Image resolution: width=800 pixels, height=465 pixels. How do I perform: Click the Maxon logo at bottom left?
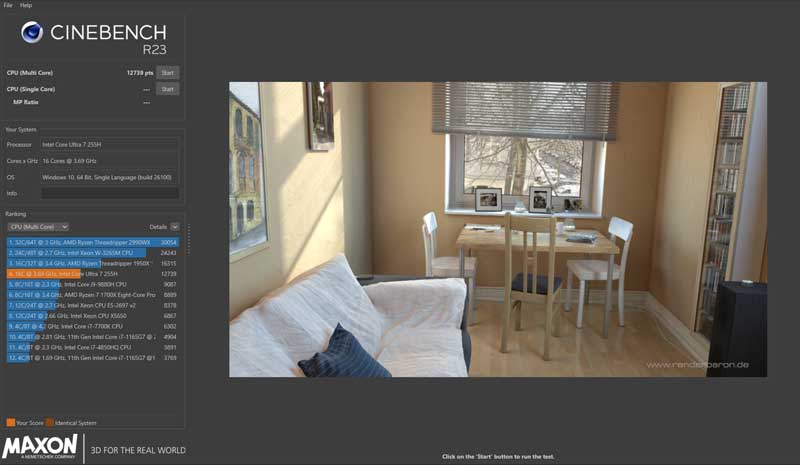tap(40, 447)
